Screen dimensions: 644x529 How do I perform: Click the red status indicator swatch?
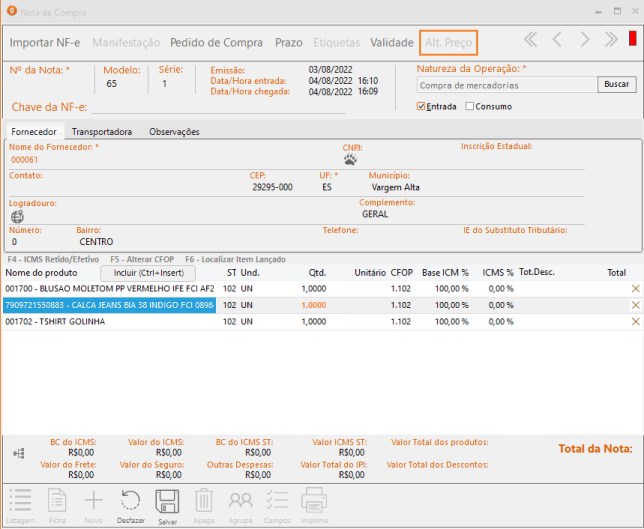click(632, 40)
